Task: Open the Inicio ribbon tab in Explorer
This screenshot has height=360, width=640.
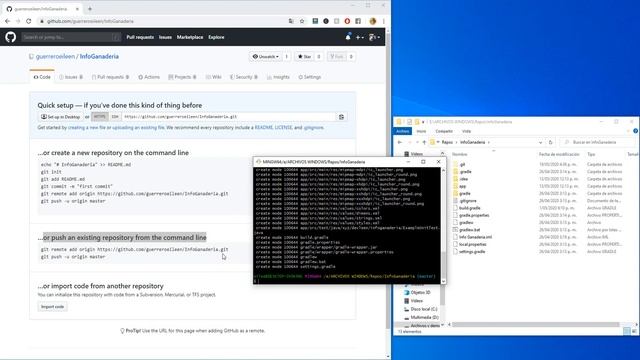Action: (x=421, y=131)
